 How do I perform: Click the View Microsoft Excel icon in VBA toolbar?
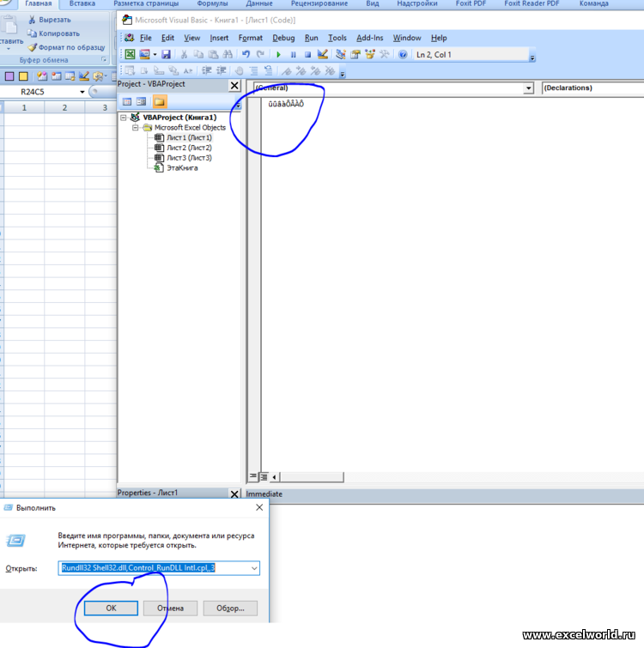tap(130, 55)
